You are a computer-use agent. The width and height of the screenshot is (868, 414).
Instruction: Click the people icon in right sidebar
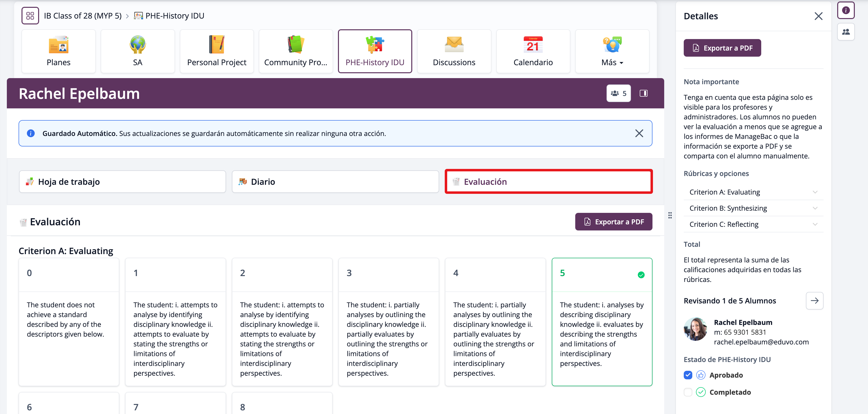tap(846, 32)
